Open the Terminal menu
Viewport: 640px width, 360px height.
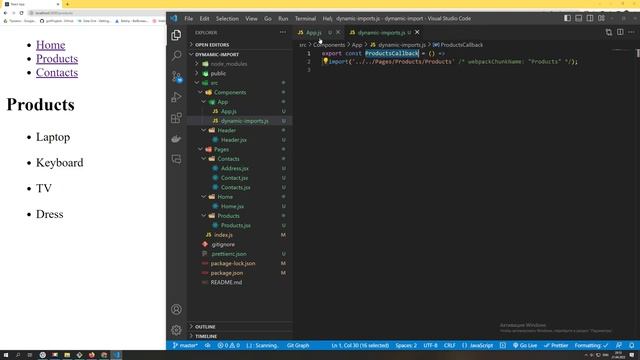pos(305,18)
